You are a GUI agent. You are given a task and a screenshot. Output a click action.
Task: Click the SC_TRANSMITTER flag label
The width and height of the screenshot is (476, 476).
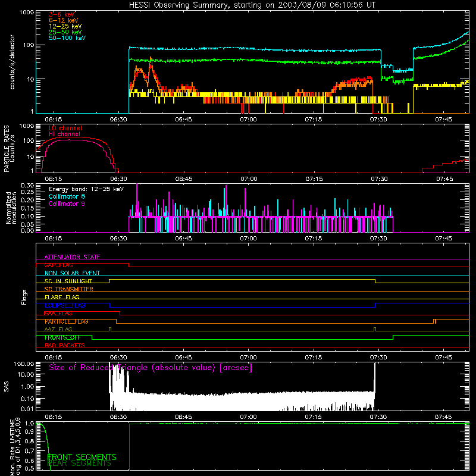[x=69, y=289]
